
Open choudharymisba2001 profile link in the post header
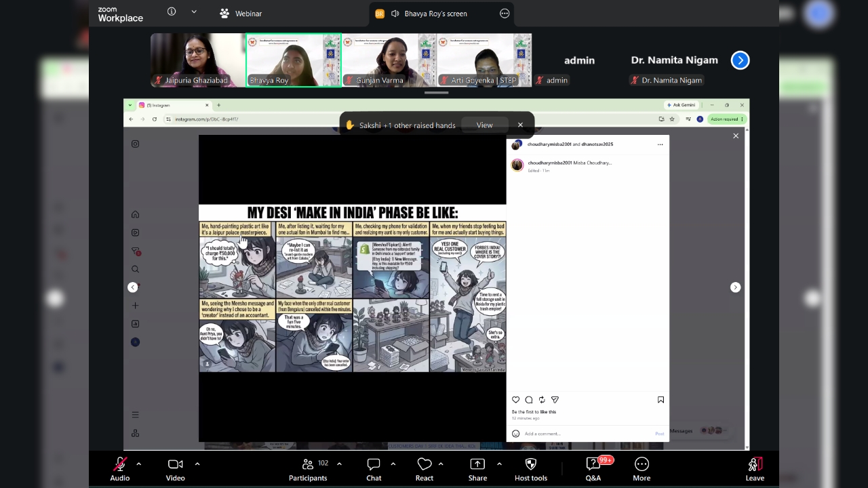(x=549, y=144)
